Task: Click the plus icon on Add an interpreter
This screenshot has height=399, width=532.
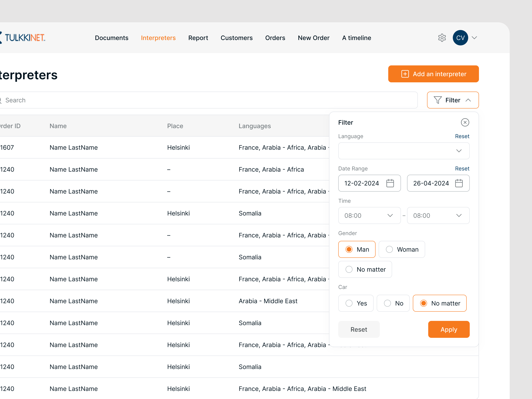Action: coord(405,74)
